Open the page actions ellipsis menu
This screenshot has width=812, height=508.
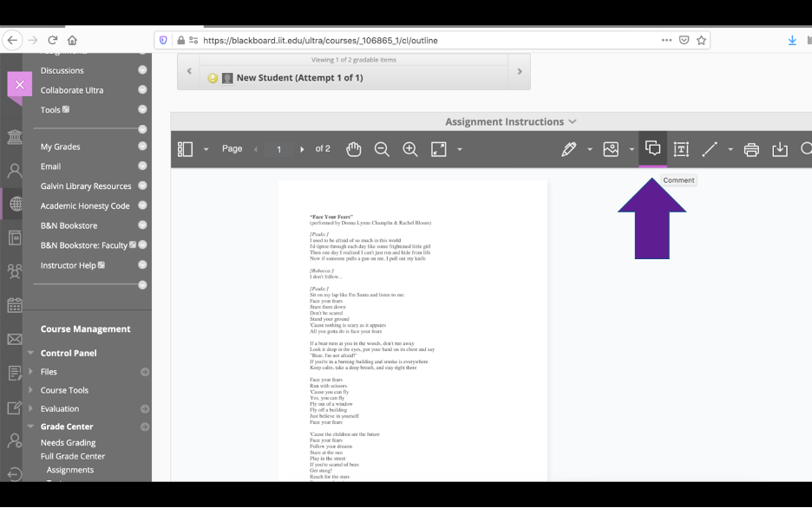(666, 40)
